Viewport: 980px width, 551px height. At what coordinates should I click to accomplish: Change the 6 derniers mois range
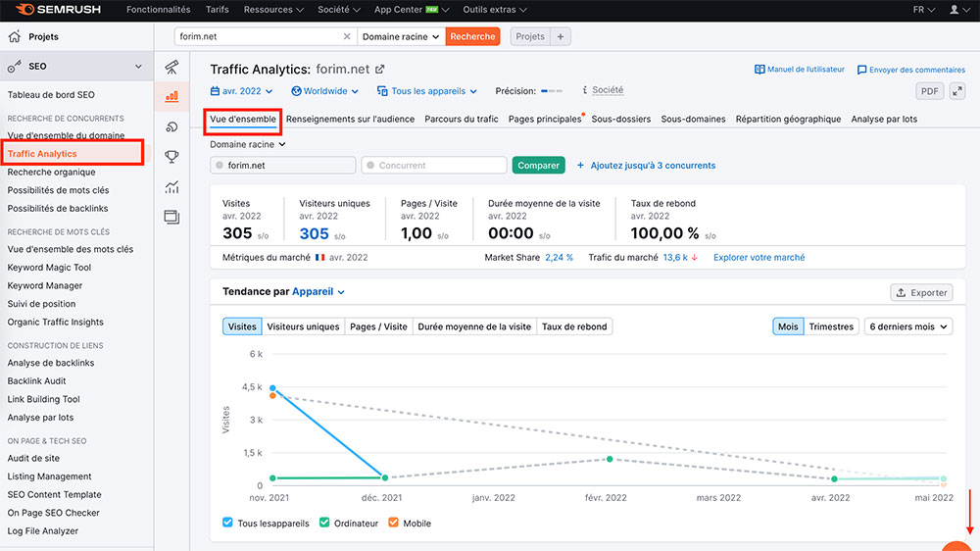click(x=908, y=326)
